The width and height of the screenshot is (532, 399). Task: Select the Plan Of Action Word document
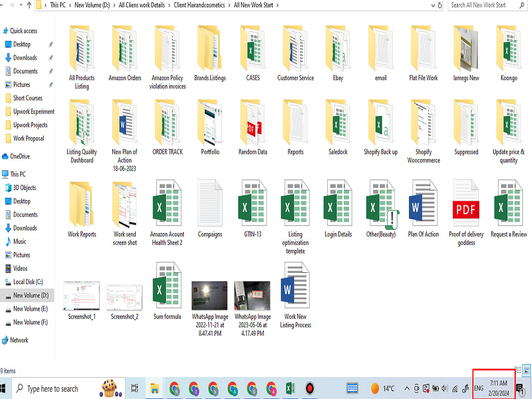[x=423, y=209]
